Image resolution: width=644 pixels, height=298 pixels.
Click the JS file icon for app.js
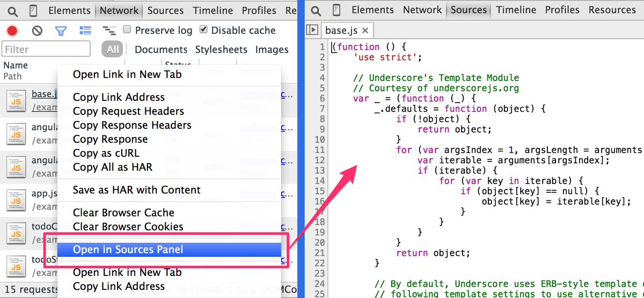pos(16,200)
